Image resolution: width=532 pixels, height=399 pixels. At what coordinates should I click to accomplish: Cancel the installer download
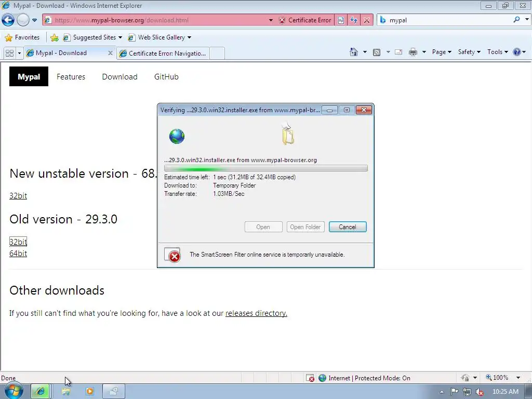[x=348, y=227]
